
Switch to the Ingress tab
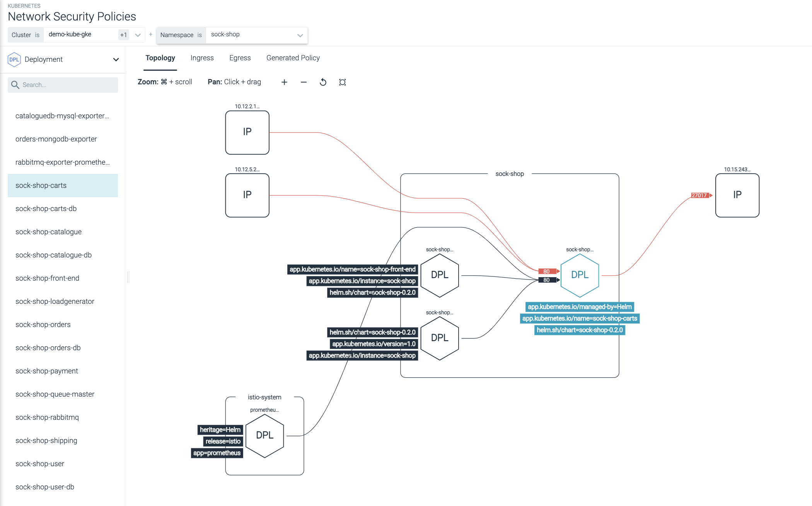coord(201,58)
